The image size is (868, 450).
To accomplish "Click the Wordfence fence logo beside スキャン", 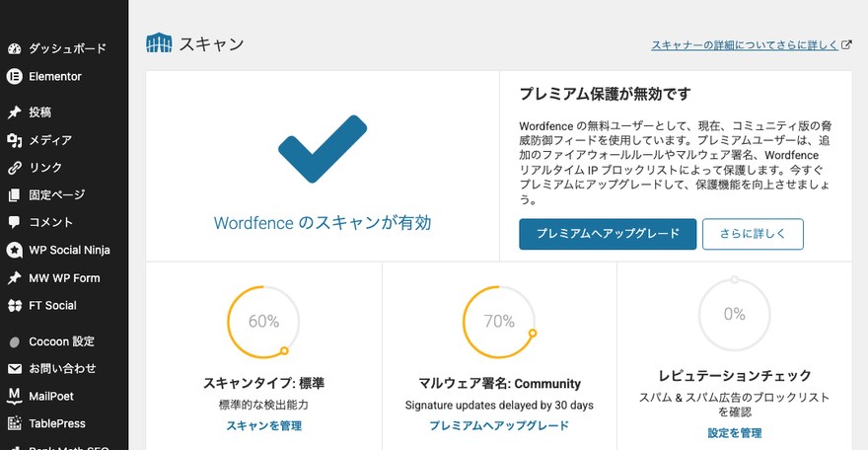I will (x=159, y=42).
